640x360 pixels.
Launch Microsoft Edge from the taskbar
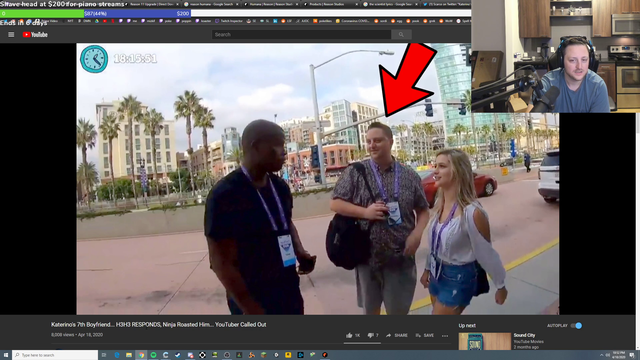[117, 355]
